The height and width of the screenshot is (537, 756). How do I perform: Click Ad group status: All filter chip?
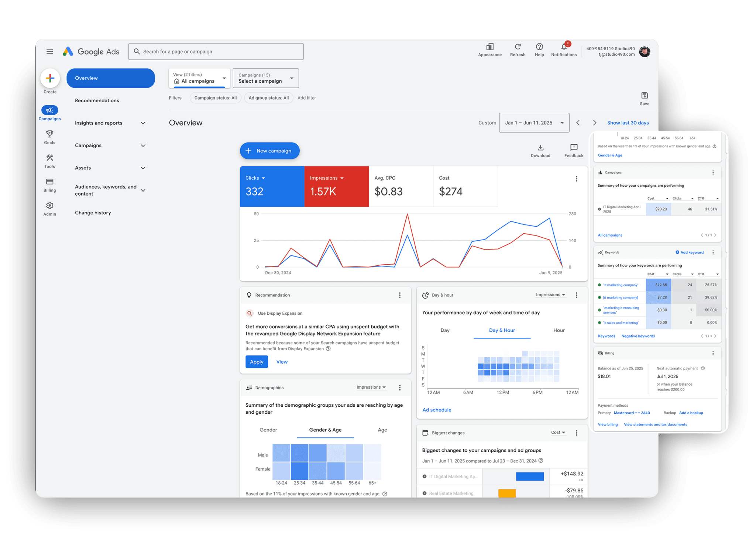click(x=268, y=98)
